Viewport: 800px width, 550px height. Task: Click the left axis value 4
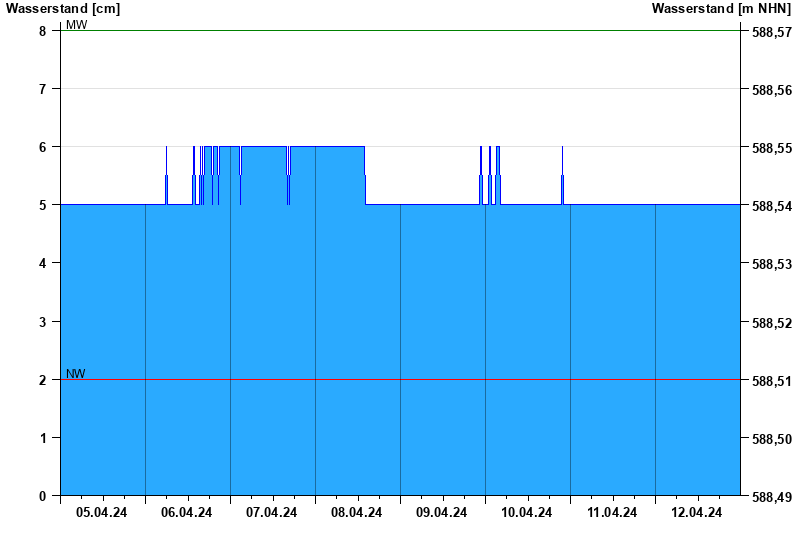click(42, 264)
